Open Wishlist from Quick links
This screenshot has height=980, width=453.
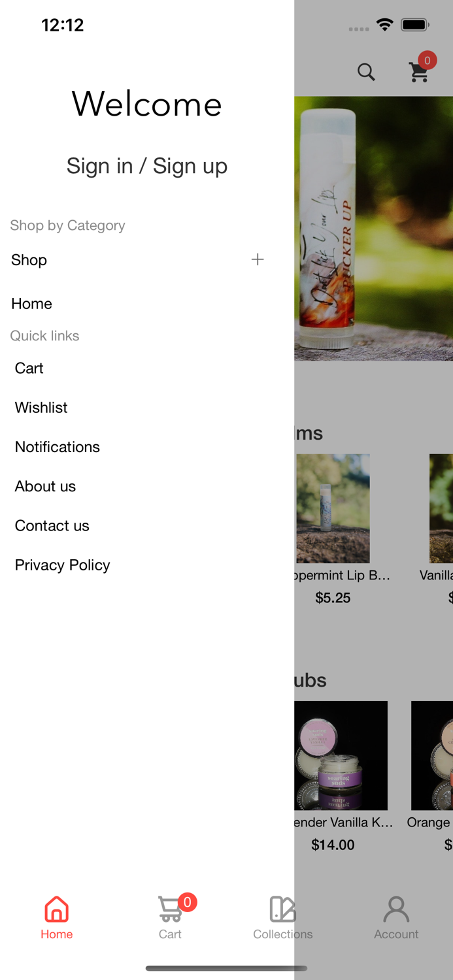point(41,408)
